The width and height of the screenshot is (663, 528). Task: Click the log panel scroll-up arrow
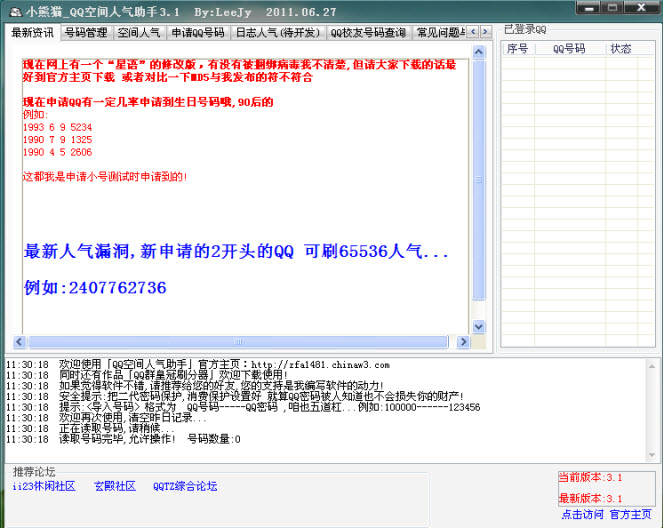652,366
